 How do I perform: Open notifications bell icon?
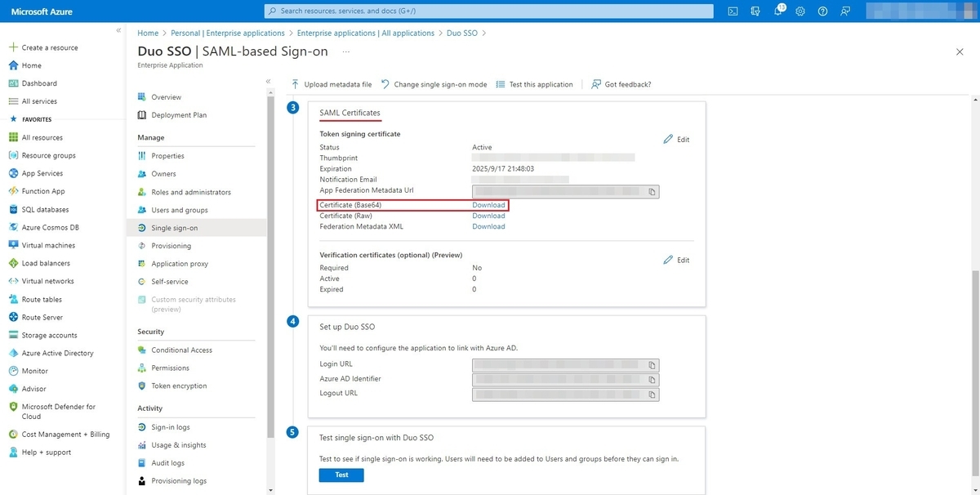[x=777, y=11]
